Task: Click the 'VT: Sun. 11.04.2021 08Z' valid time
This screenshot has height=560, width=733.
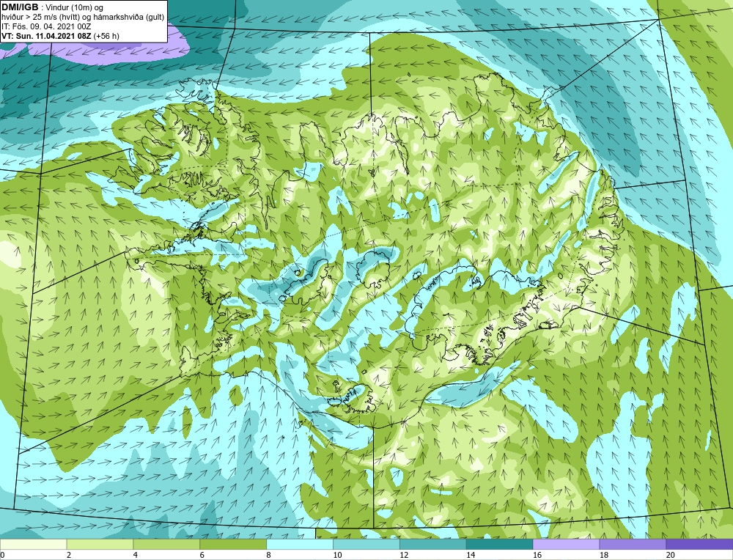Action: pyautogui.click(x=46, y=35)
